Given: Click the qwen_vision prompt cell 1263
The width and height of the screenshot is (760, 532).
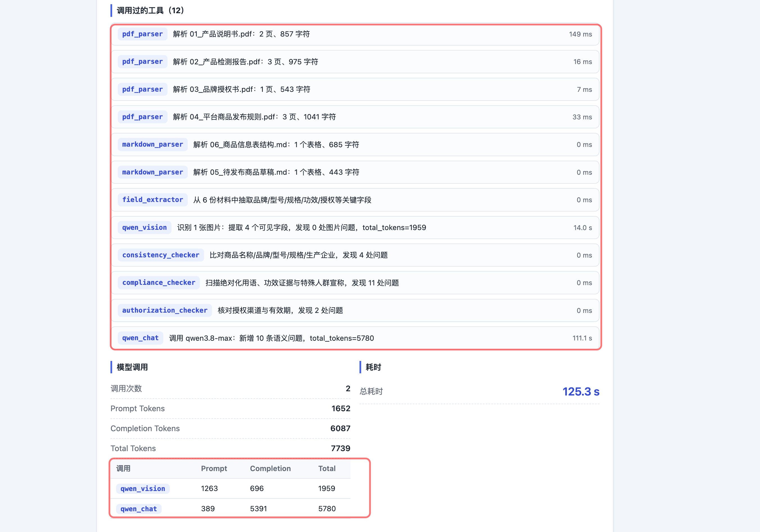Looking at the screenshot, I should pos(209,489).
